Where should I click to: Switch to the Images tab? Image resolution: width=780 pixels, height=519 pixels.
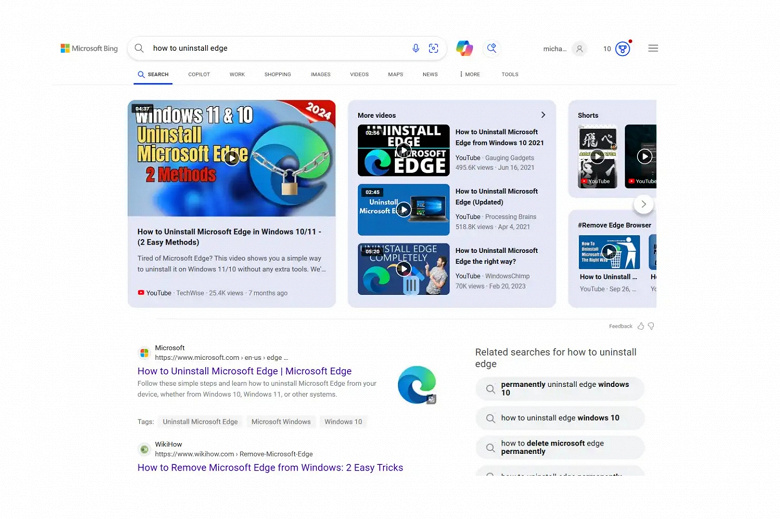tap(320, 74)
